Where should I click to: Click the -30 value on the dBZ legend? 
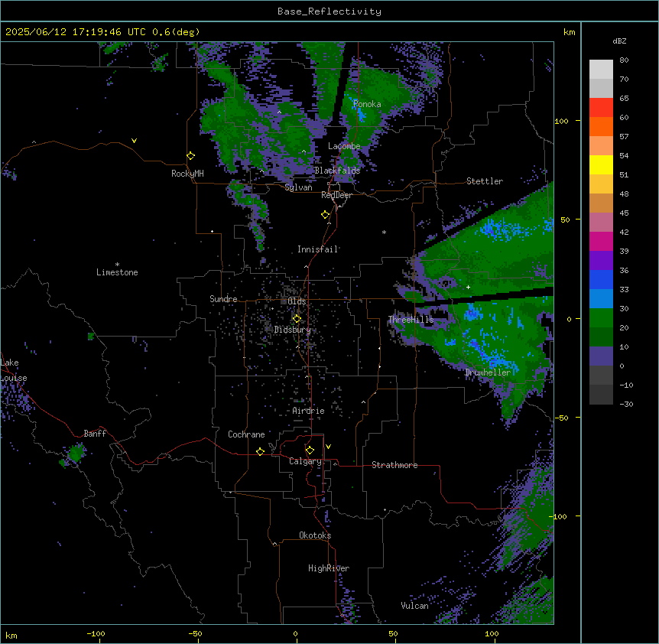point(626,405)
